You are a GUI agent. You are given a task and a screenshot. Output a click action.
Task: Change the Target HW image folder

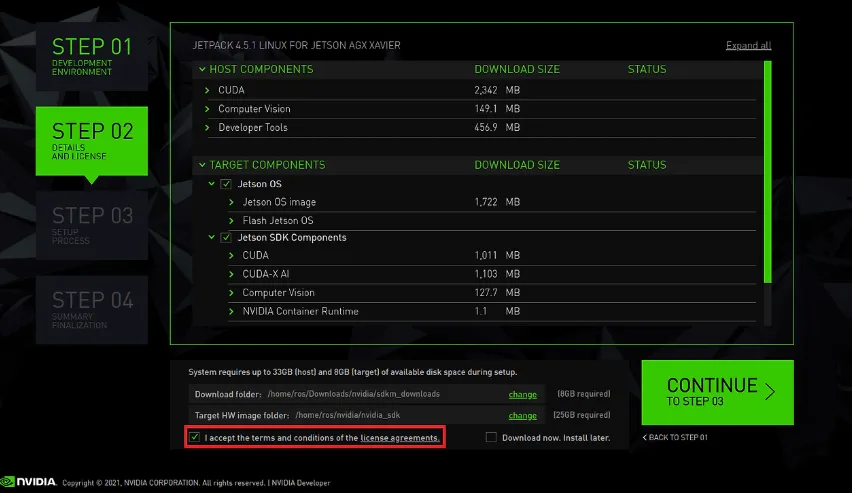(x=522, y=415)
